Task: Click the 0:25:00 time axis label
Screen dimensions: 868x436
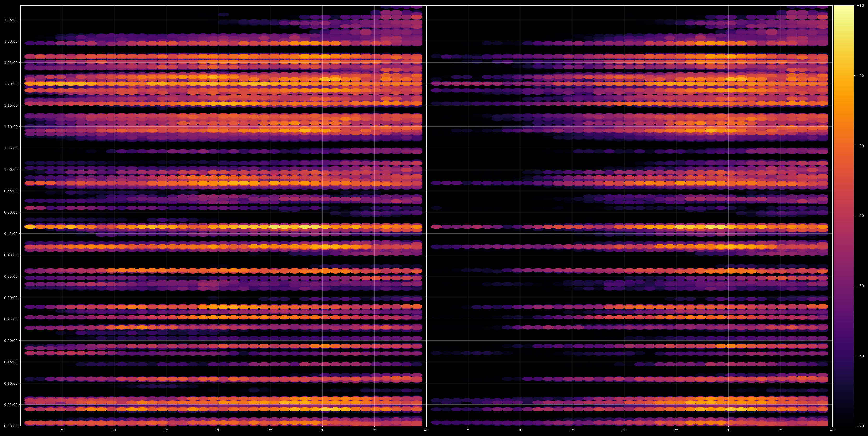Action: pyautogui.click(x=11, y=319)
